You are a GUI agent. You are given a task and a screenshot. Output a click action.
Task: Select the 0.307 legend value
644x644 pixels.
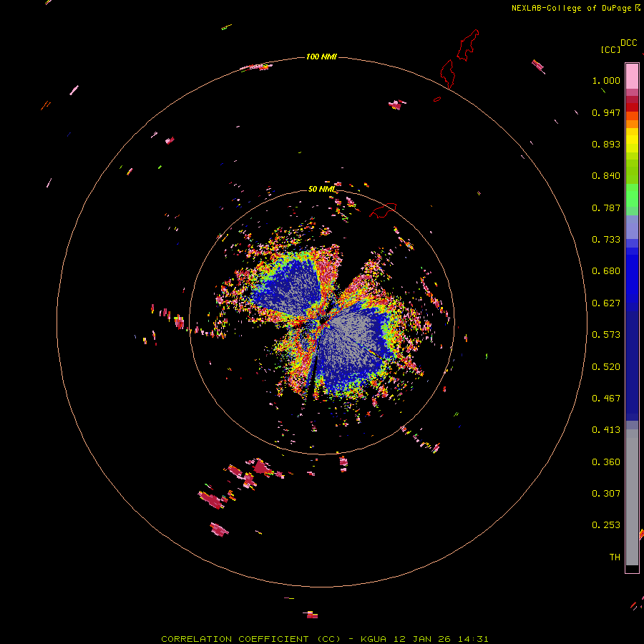pos(606,494)
